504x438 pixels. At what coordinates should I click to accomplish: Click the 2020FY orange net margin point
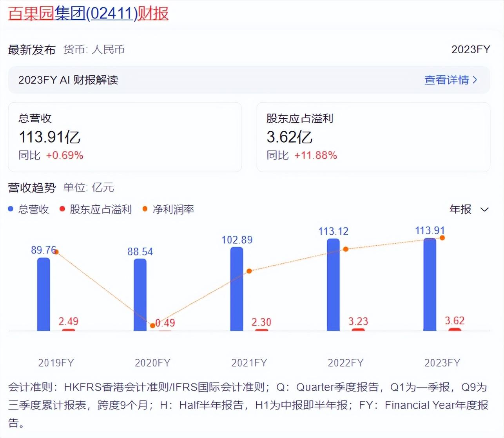[152, 326]
